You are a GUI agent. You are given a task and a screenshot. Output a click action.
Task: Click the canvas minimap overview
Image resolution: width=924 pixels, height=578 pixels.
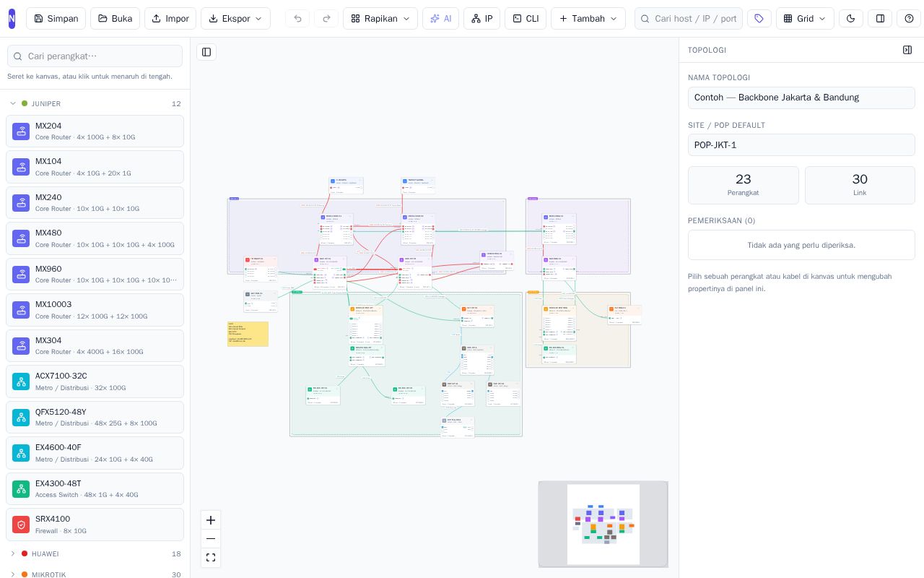[603, 525]
